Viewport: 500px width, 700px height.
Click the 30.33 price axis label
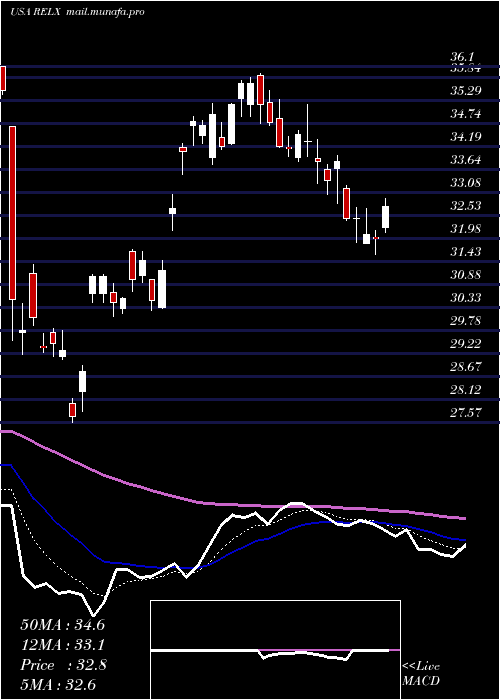tap(466, 298)
